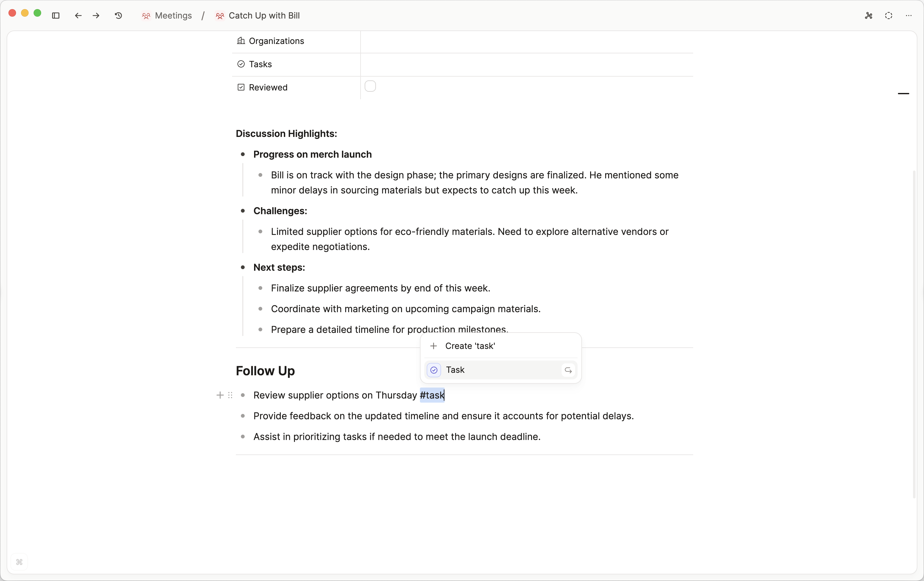Viewport: 924px width, 581px height.
Task: Go forward with the right arrow
Action: [96, 16]
